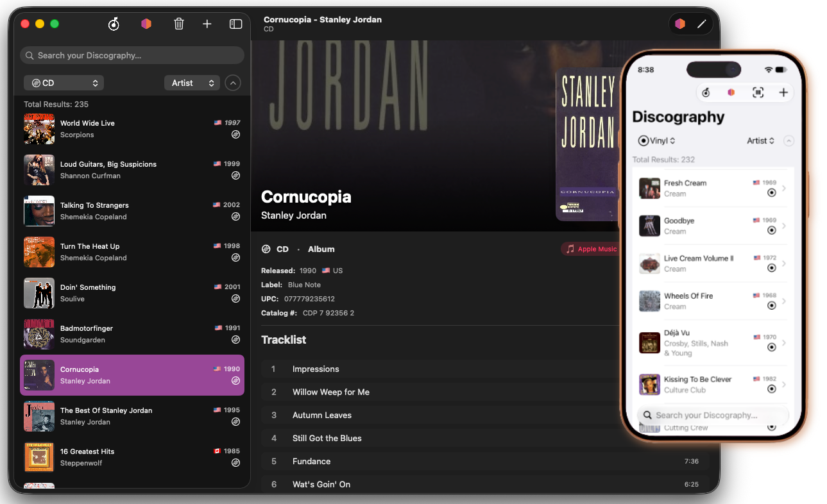Open the Apple Music link for Cornucopia
827x504 pixels.
590,249
